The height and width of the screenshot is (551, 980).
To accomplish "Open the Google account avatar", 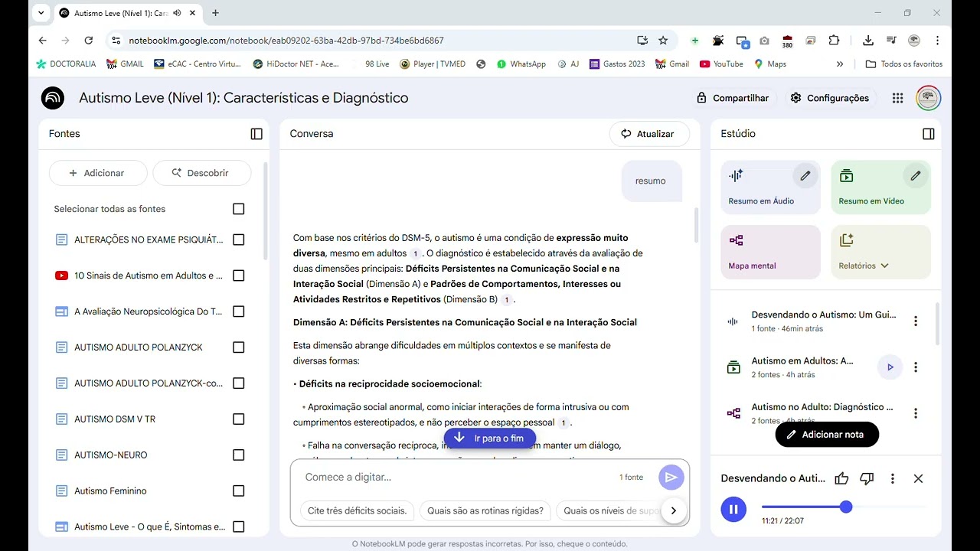I will click(929, 98).
